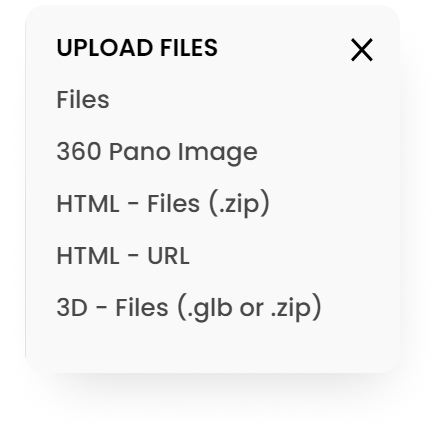
Task: Select the Files upload option
Action: coord(83,100)
